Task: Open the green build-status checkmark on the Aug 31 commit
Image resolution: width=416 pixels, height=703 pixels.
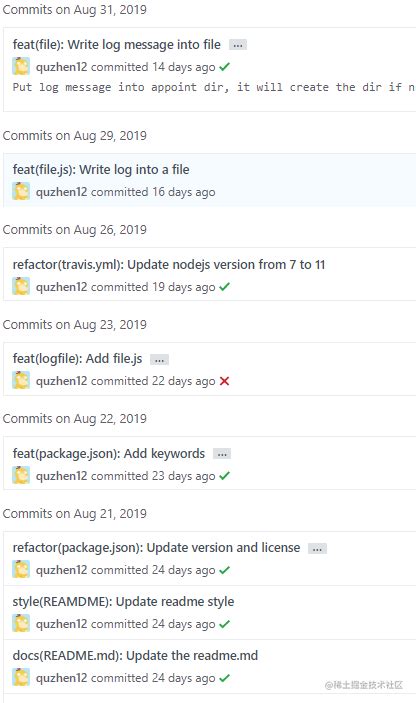Action: (x=225, y=67)
